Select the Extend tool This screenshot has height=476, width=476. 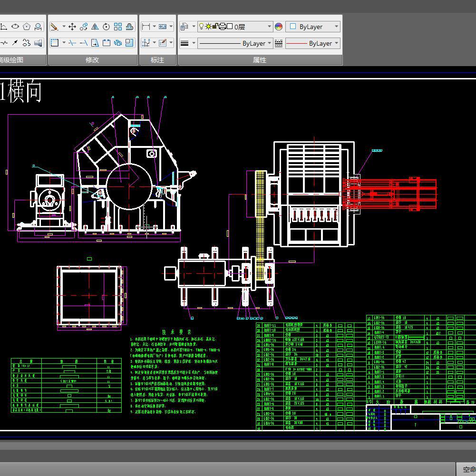tap(84, 43)
